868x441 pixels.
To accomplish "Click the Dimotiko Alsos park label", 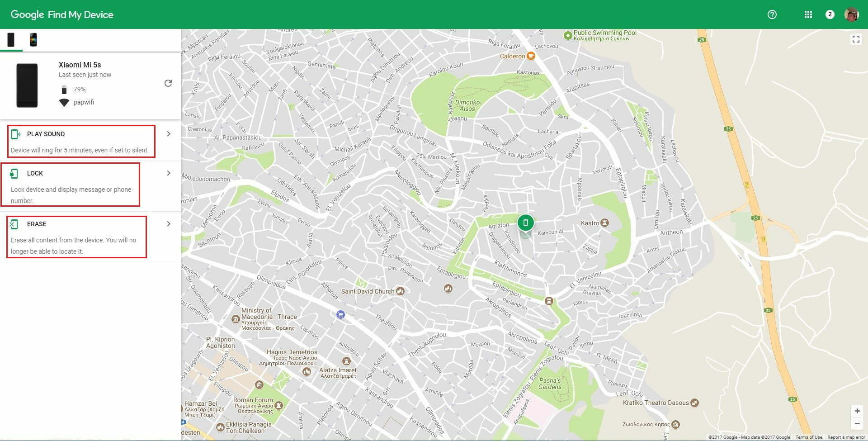I will point(467,105).
